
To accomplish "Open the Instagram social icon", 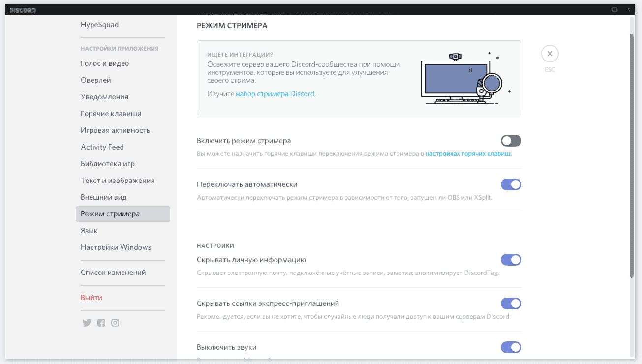I will [115, 323].
